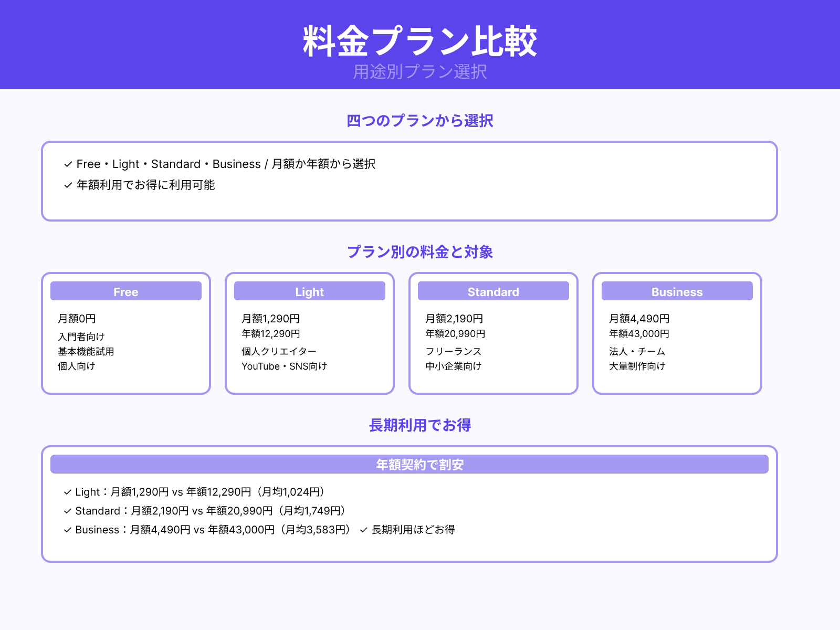Expand the 四つのプランから選択 section
840x630 pixels.
pyautogui.click(x=419, y=121)
